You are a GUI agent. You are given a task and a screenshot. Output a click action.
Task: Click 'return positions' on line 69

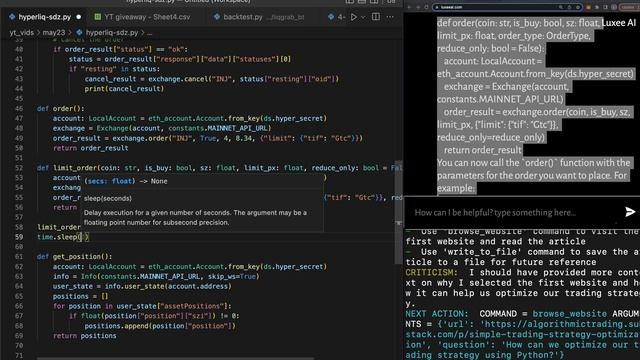click(84, 336)
